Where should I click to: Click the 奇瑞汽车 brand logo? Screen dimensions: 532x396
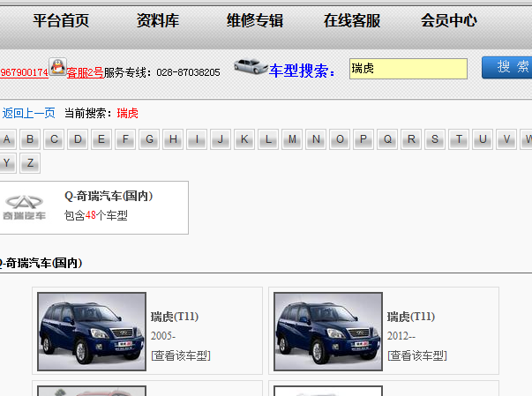[x=24, y=207]
